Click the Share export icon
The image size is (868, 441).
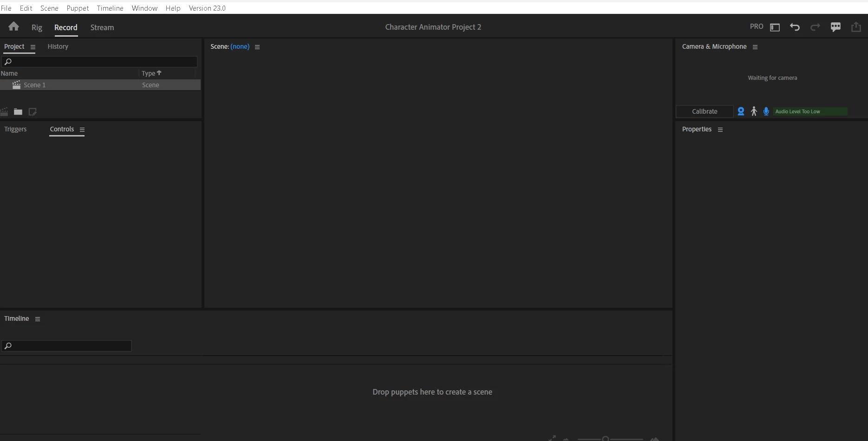(x=856, y=27)
